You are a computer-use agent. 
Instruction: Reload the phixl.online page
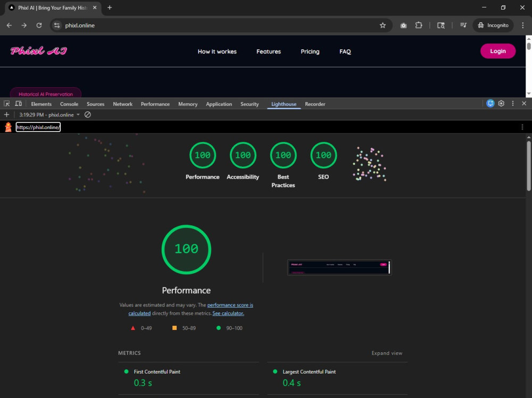point(39,26)
